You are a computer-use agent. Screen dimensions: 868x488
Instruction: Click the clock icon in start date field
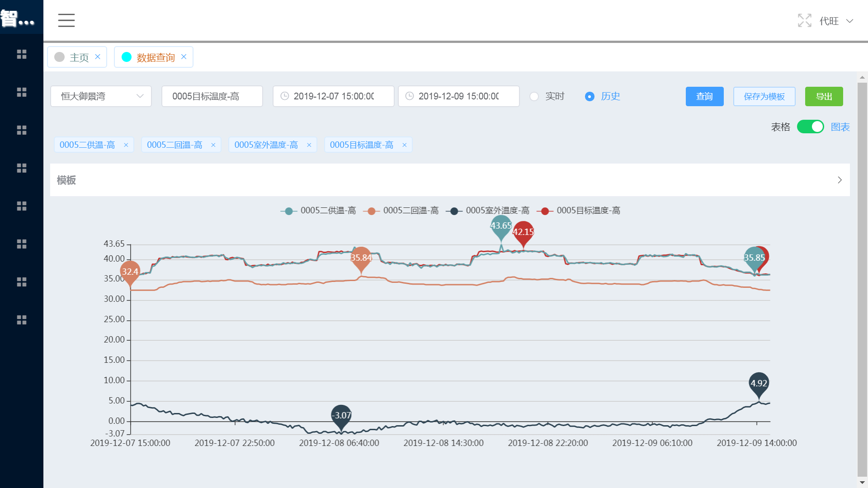click(x=284, y=96)
